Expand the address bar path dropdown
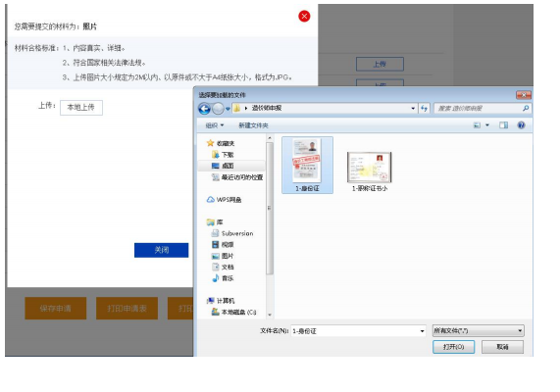 [413, 108]
